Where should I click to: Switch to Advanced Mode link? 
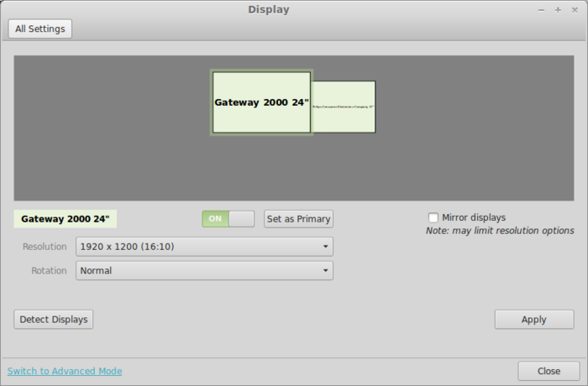click(65, 371)
